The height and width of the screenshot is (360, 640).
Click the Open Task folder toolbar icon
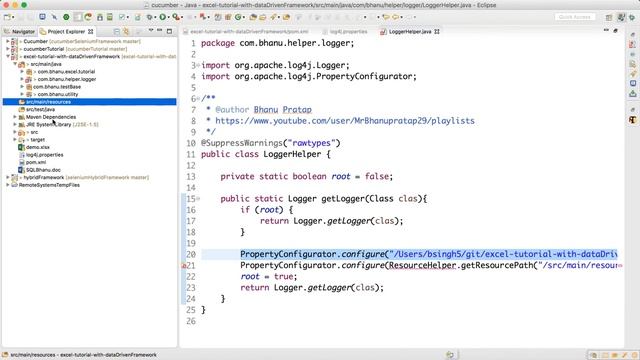(x=262, y=17)
